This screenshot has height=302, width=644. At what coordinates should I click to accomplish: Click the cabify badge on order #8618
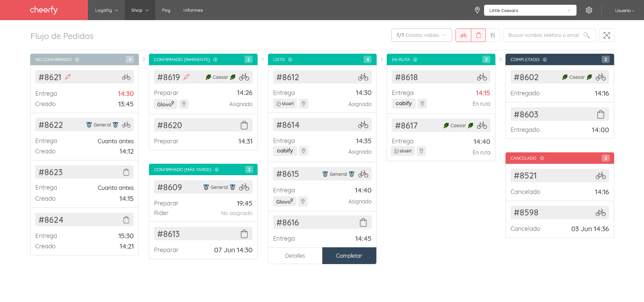(404, 103)
